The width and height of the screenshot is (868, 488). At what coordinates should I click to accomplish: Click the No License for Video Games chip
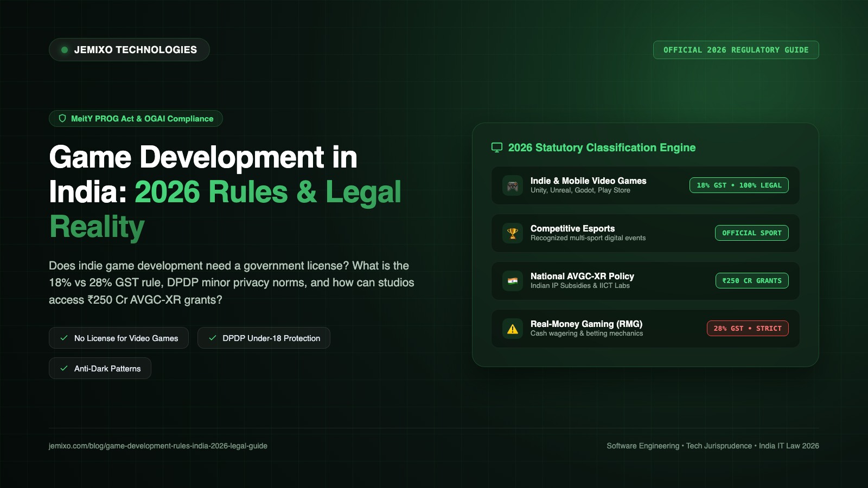[119, 338]
